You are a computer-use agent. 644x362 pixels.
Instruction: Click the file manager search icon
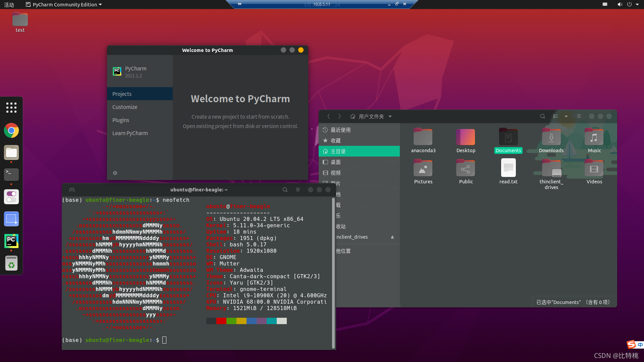pos(542,116)
